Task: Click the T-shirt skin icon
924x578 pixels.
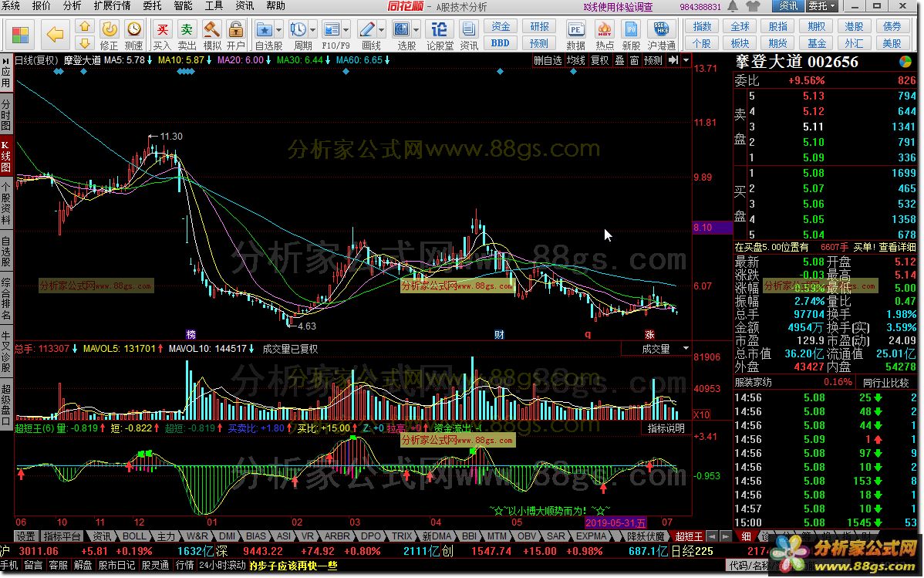Action: [x=753, y=6]
